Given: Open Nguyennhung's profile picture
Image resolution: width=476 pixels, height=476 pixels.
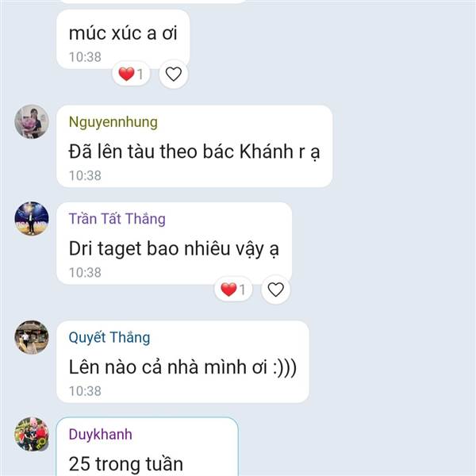Looking at the screenshot, I should (x=32, y=121).
